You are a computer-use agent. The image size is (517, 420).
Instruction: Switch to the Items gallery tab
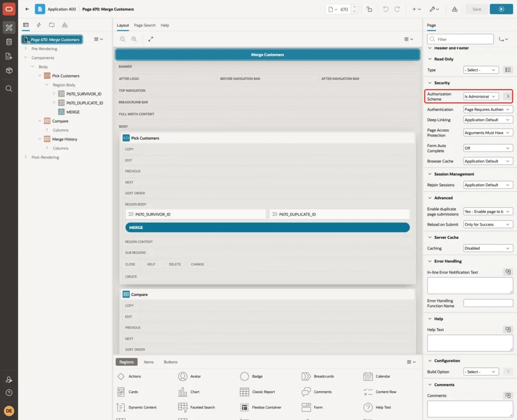point(149,361)
